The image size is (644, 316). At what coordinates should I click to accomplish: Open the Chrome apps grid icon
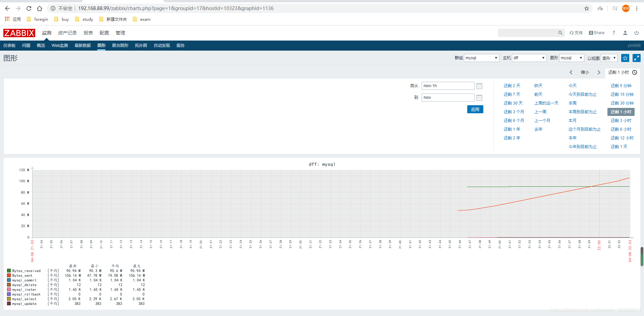[7, 19]
